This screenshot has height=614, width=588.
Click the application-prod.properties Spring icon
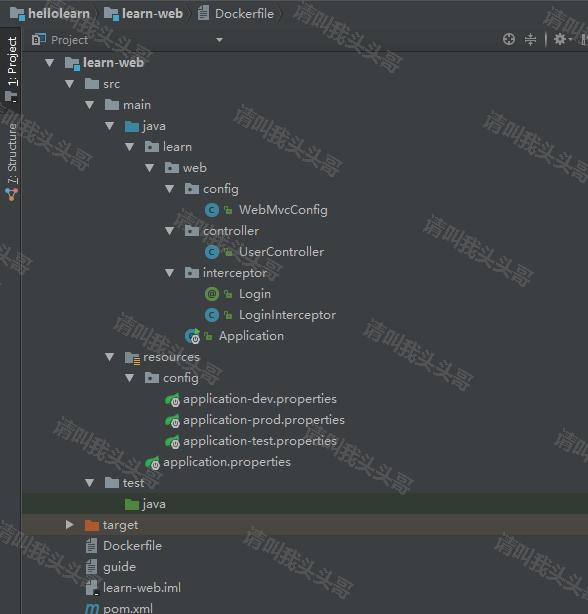click(x=172, y=421)
